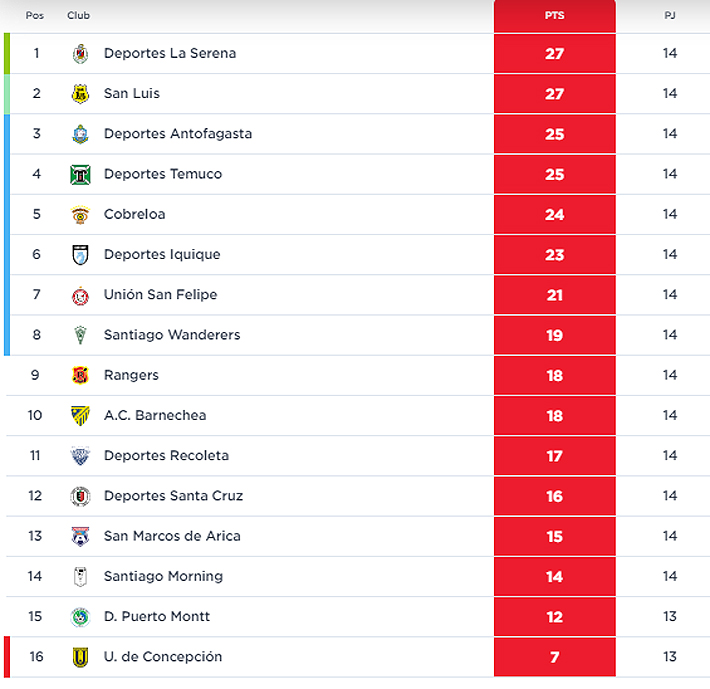The height and width of the screenshot is (689, 710).
Task: Click the U. de Concepción crest icon
Action: coord(81,657)
